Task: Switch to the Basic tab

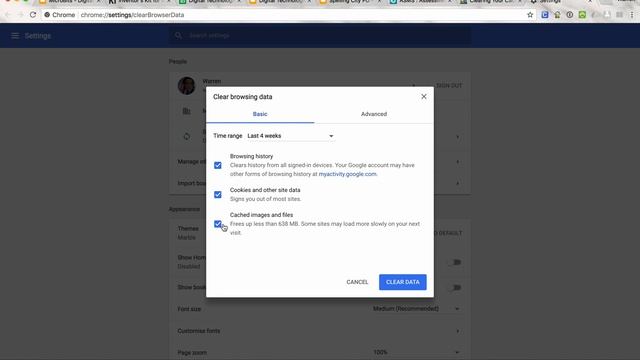Action: click(260, 114)
